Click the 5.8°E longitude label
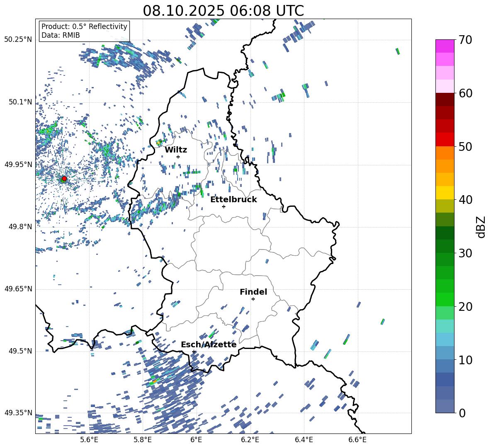 (x=143, y=440)
